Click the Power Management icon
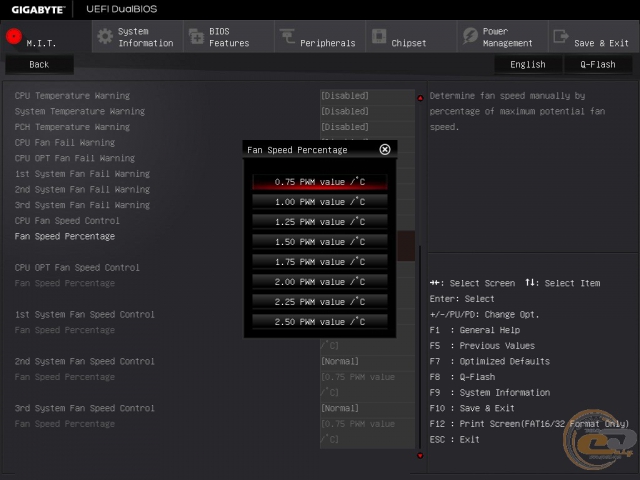The image size is (640, 480). click(470, 36)
